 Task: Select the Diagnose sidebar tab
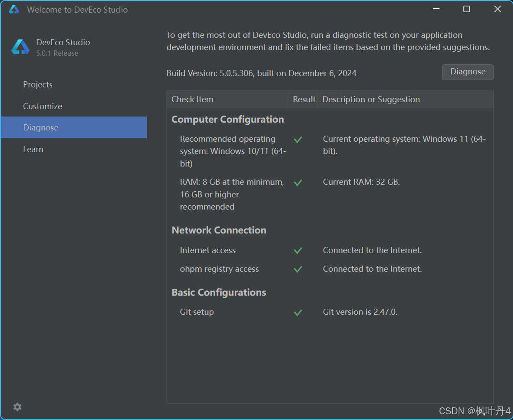(41, 127)
